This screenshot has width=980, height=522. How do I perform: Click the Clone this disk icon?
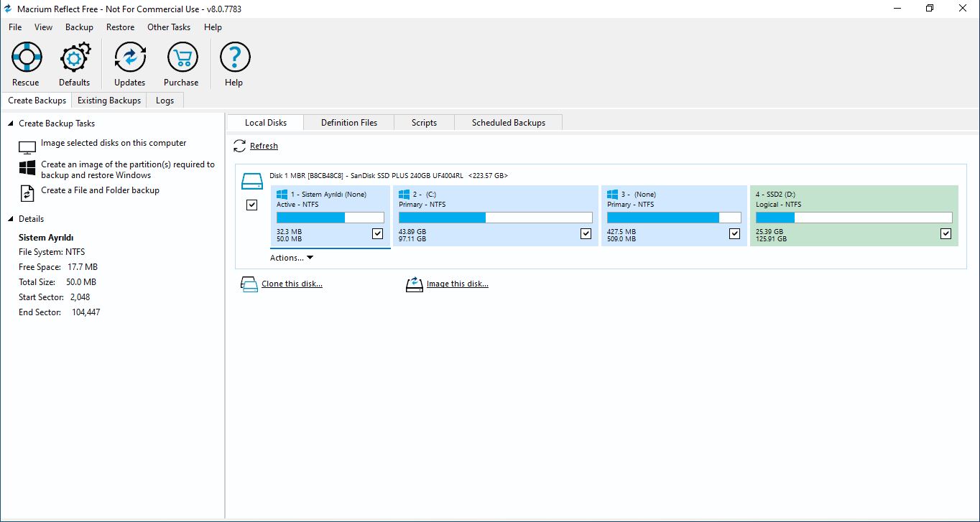coord(249,284)
